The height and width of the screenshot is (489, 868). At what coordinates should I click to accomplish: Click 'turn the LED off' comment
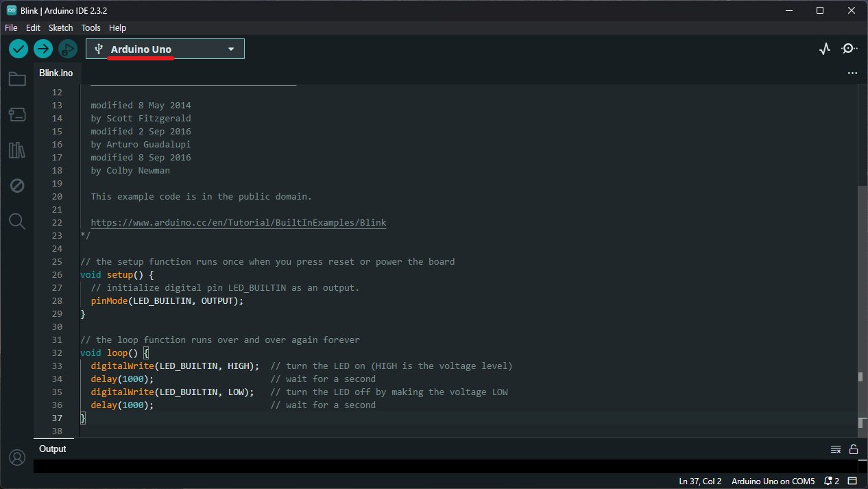[x=389, y=392]
